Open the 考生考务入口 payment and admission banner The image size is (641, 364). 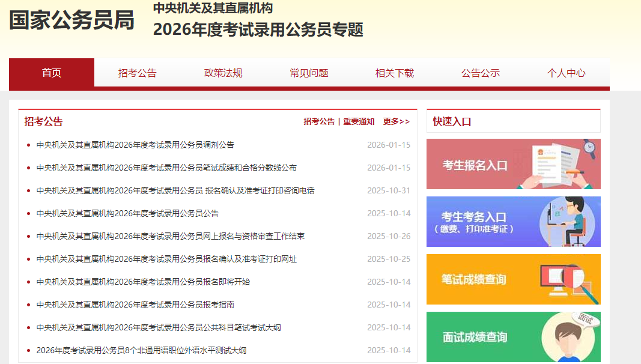(x=513, y=222)
